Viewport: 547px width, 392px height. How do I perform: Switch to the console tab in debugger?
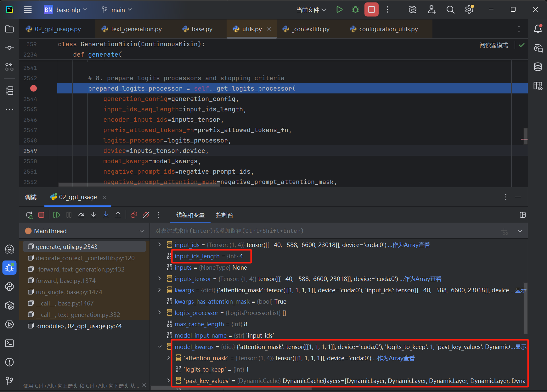coord(224,215)
